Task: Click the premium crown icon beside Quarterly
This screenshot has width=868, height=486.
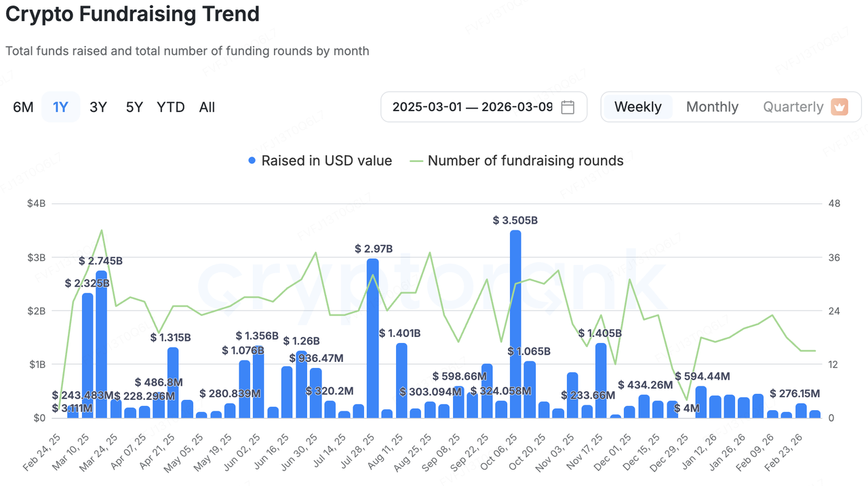Action: [x=840, y=107]
